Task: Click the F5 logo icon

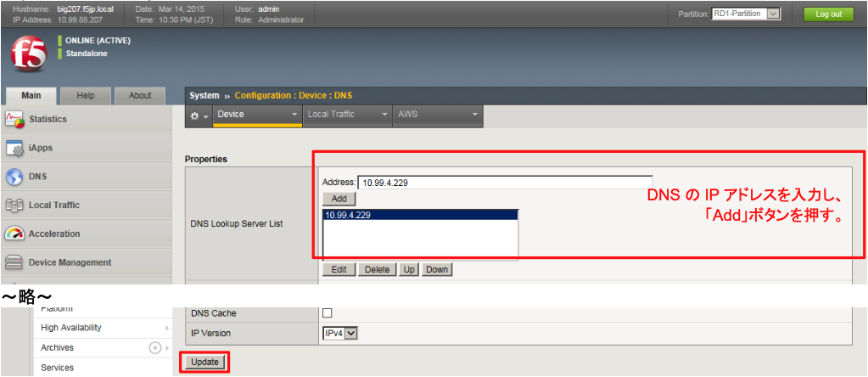Action: [x=29, y=54]
